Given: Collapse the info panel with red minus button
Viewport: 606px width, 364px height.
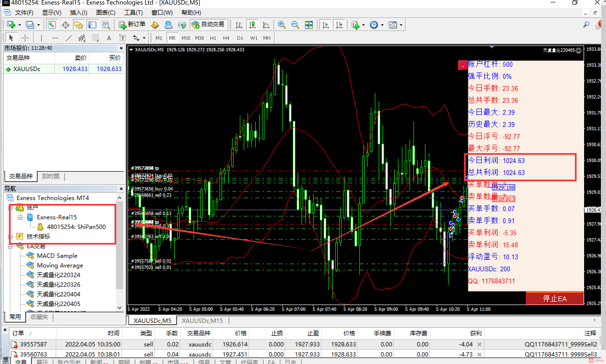Looking at the screenshot, I should click(463, 65).
